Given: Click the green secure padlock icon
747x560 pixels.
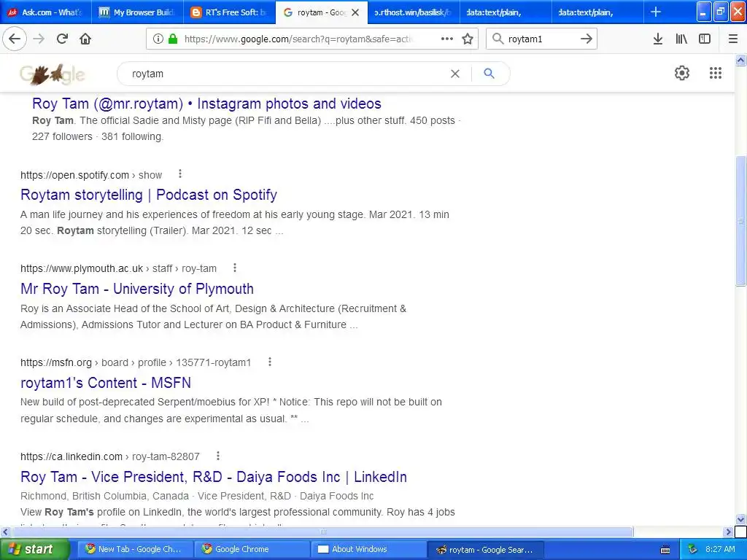Looking at the screenshot, I should 173,39.
